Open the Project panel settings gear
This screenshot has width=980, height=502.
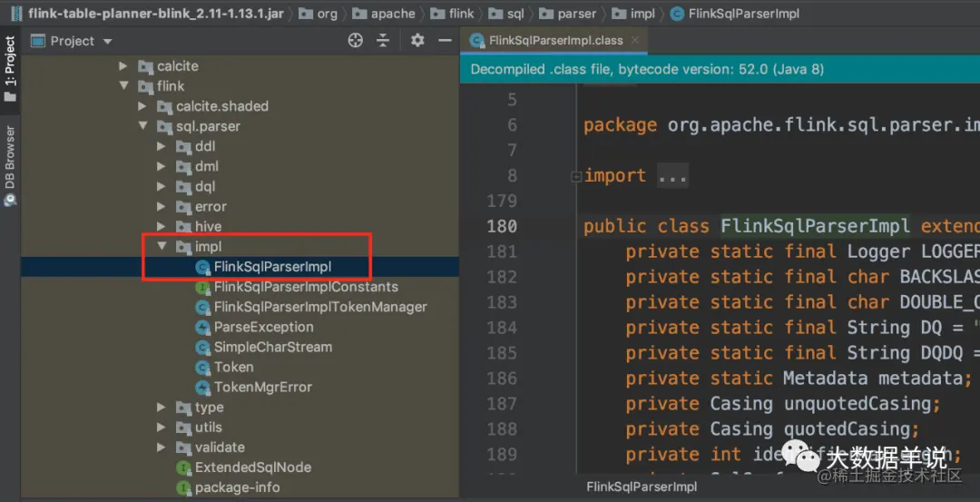click(417, 41)
